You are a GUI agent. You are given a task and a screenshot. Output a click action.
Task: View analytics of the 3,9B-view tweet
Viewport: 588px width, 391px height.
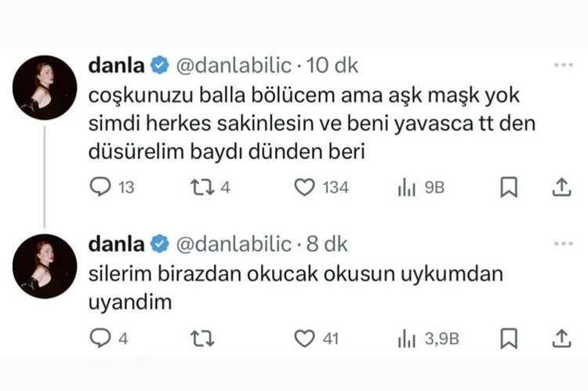click(405, 339)
